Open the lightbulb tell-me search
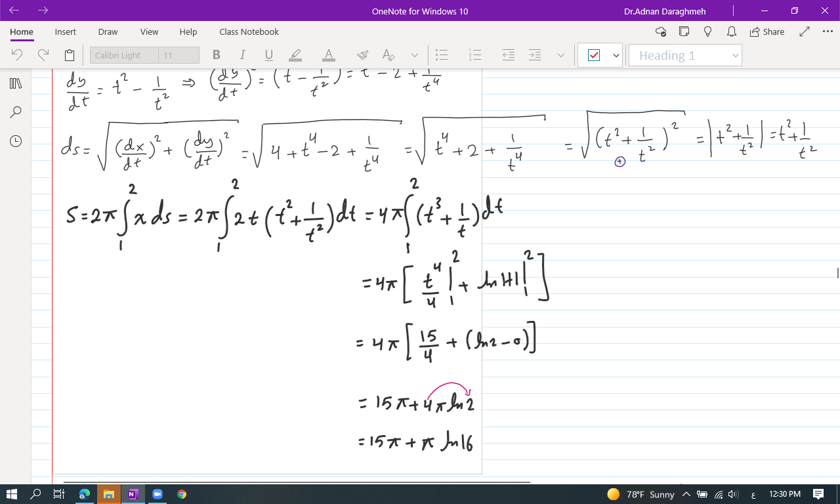 tap(707, 31)
